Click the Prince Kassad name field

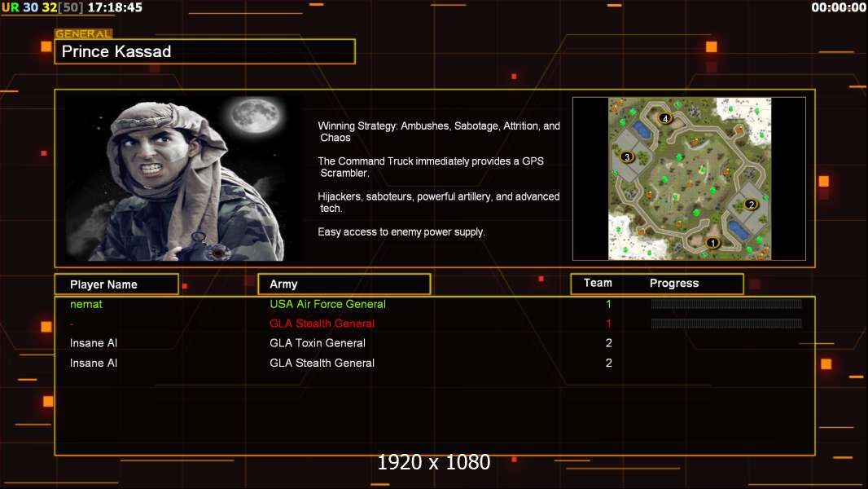[205, 51]
